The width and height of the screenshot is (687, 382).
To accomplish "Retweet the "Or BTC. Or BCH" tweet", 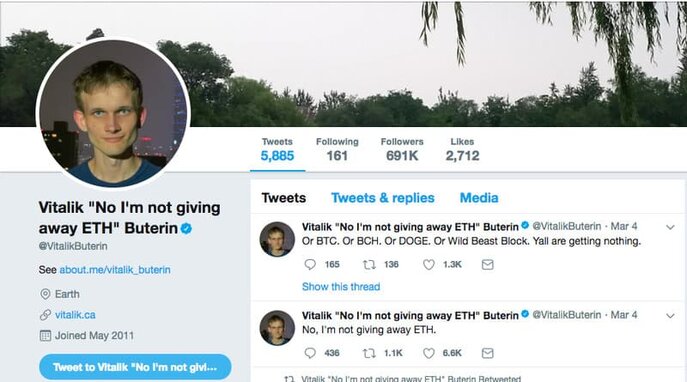I will click(x=369, y=264).
